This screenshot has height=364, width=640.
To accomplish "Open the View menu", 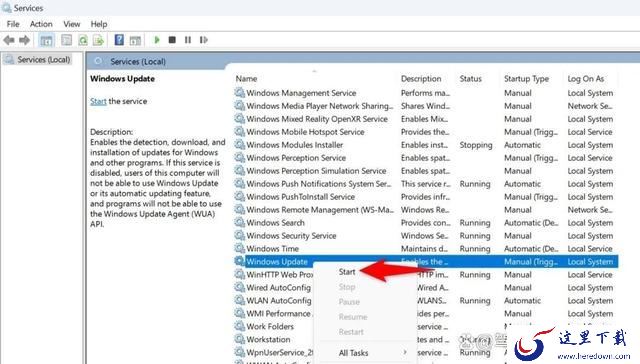I will [x=71, y=24].
